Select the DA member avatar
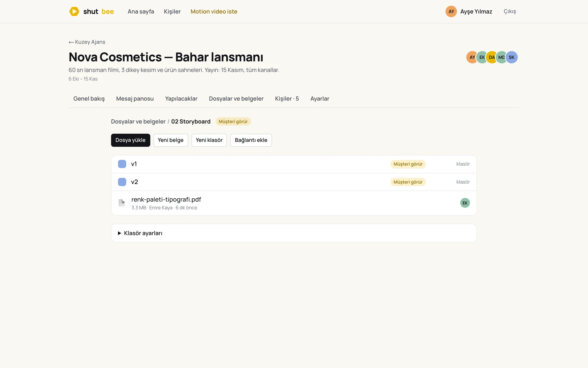The image size is (588, 368). pyautogui.click(x=492, y=57)
